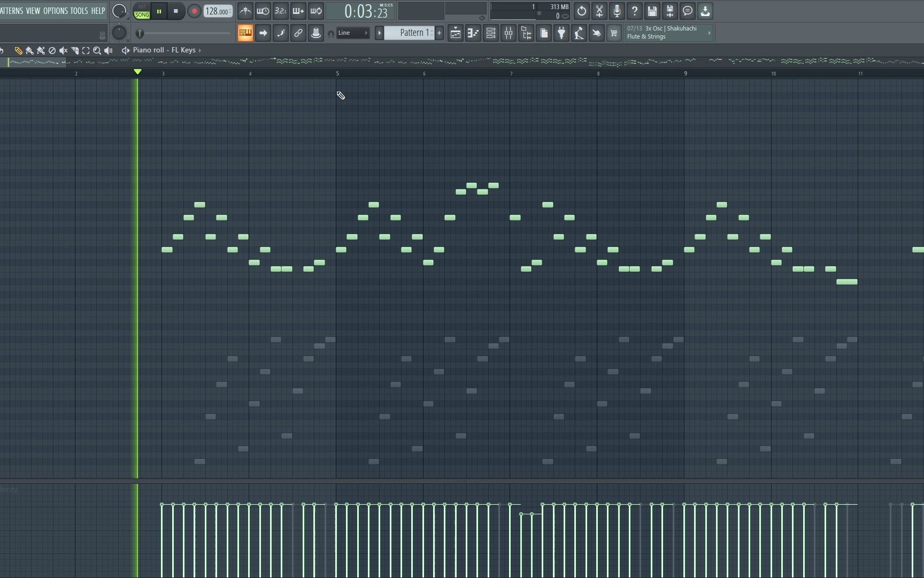Open the TOOLS menu
This screenshot has width=924, height=578.
click(79, 11)
